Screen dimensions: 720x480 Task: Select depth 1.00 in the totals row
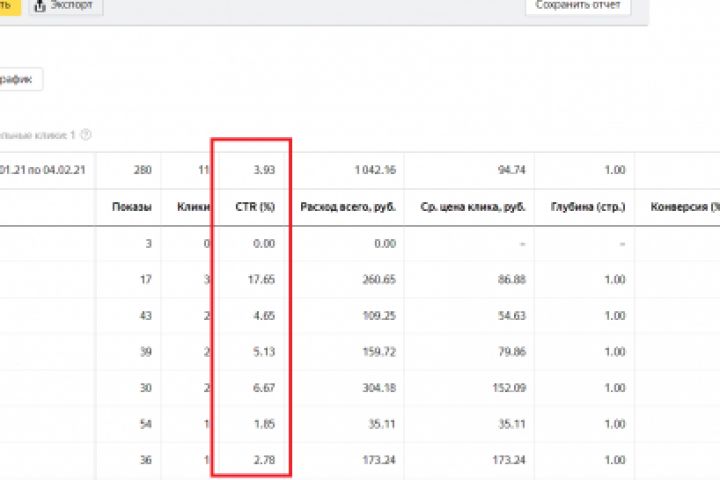[615, 170]
